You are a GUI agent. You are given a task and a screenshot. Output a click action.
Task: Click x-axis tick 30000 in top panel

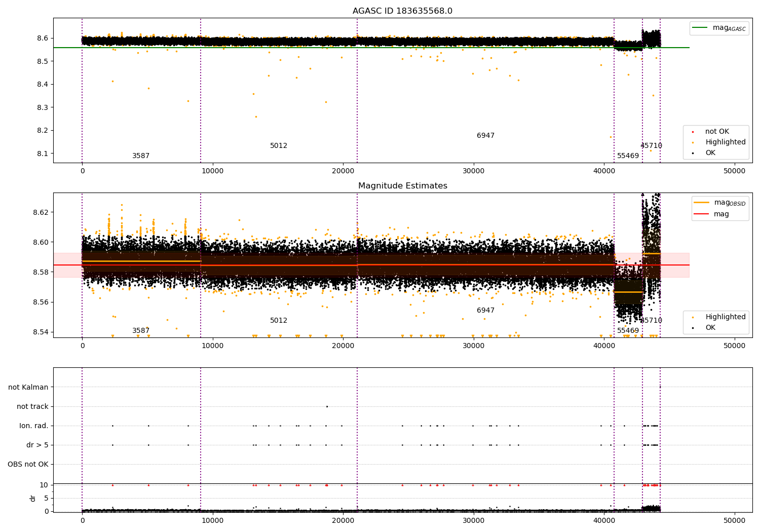(474, 171)
